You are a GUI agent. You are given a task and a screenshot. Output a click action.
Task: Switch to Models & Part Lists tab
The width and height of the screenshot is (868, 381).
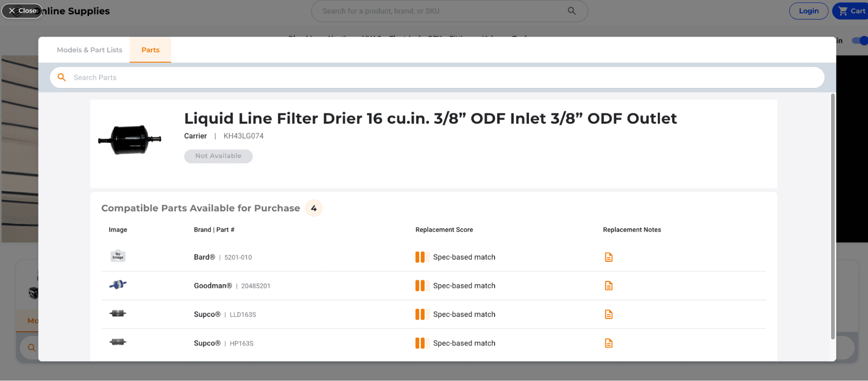point(90,50)
